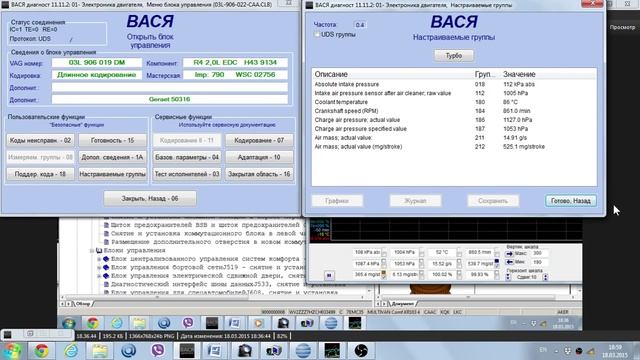Click the Windows Start orb on outer taskbar
640x360 pixels.
[12, 351]
